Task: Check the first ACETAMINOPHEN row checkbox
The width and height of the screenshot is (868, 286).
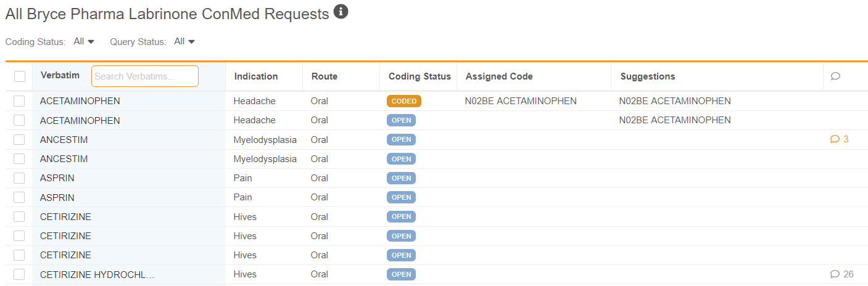Action: coord(19,101)
